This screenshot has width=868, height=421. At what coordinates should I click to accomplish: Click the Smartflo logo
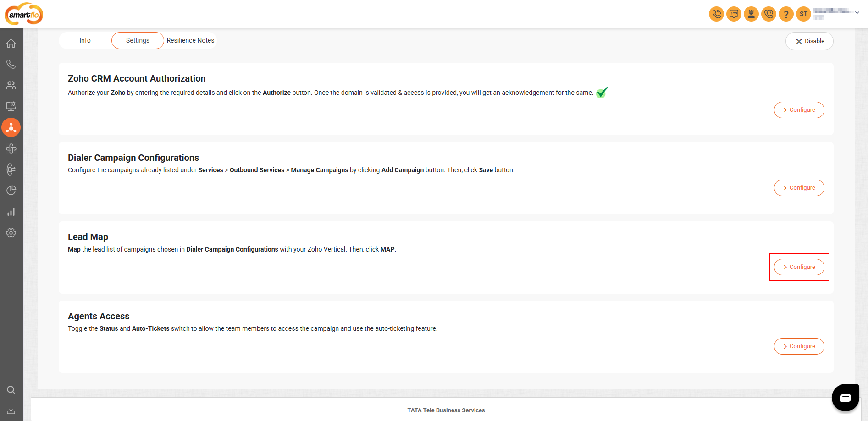point(24,14)
